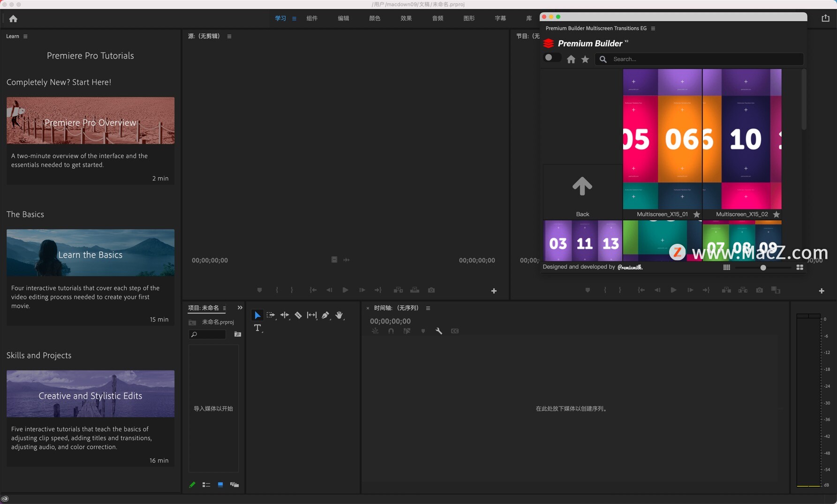Select the Slip tool
Viewport: 837px width, 504px height.
[x=312, y=315]
